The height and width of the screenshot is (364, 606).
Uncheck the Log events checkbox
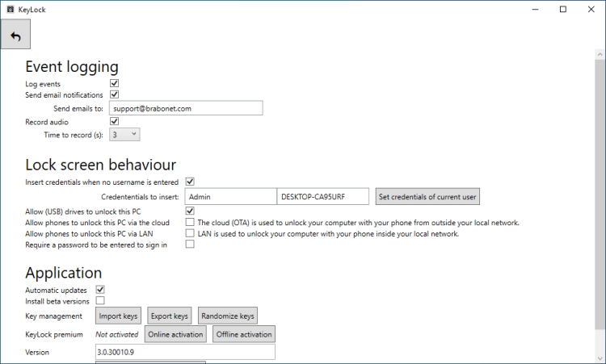point(114,83)
